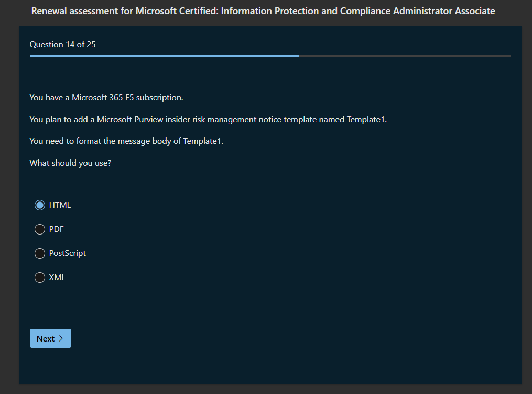
Task: Click the word 'Template1' in the second sentence
Action: [366, 120]
